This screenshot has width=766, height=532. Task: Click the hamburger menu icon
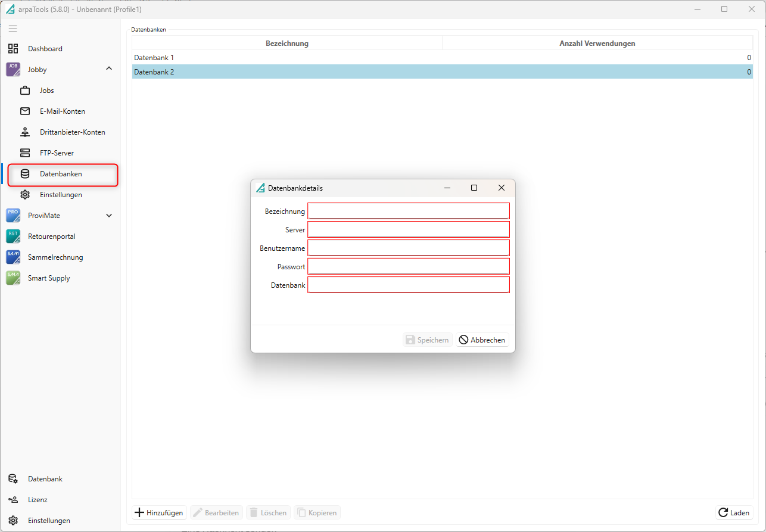click(x=13, y=29)
